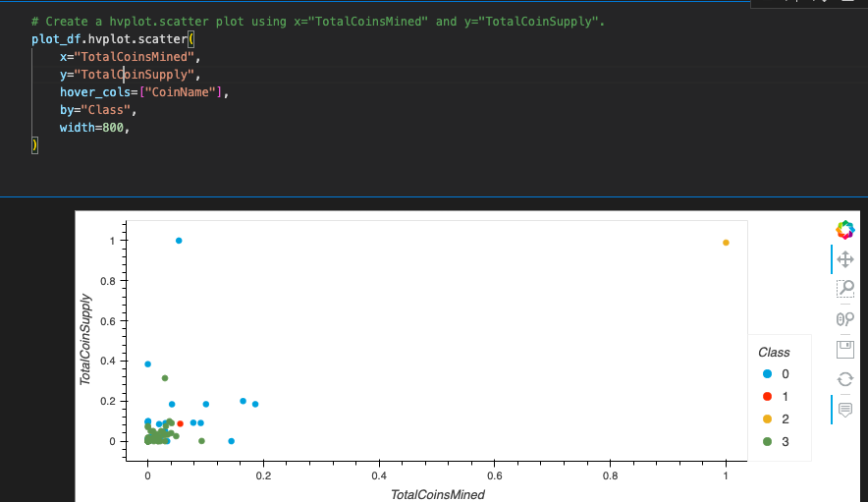Toggle Class 1 red legend entry
Screen dimensions: 868x502
point(776,397)
